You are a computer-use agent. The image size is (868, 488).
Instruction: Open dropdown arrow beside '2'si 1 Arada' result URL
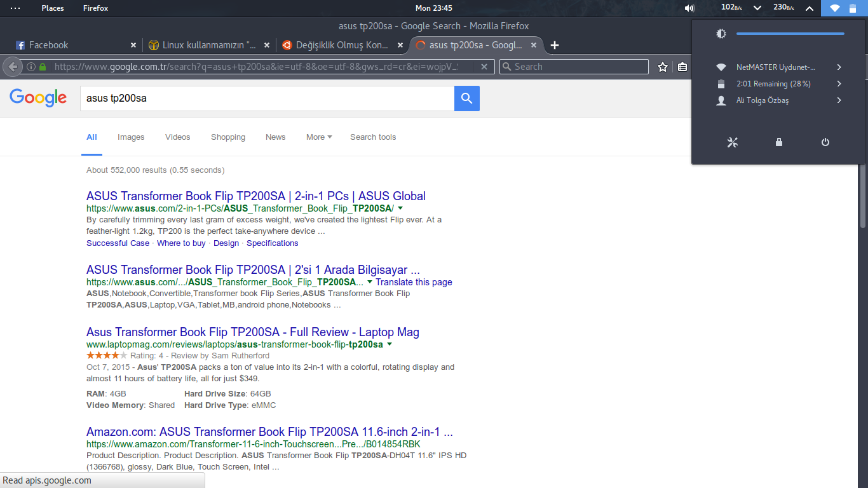(x=370, y=282)
